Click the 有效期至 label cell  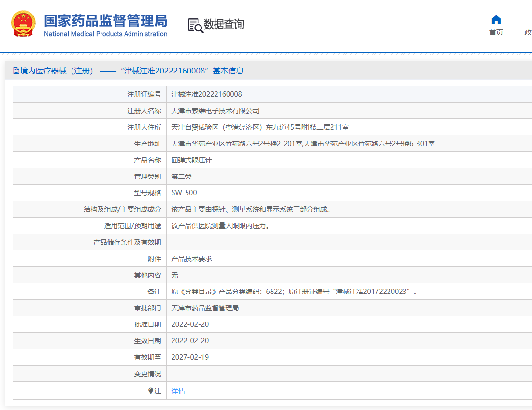(89, 357)
